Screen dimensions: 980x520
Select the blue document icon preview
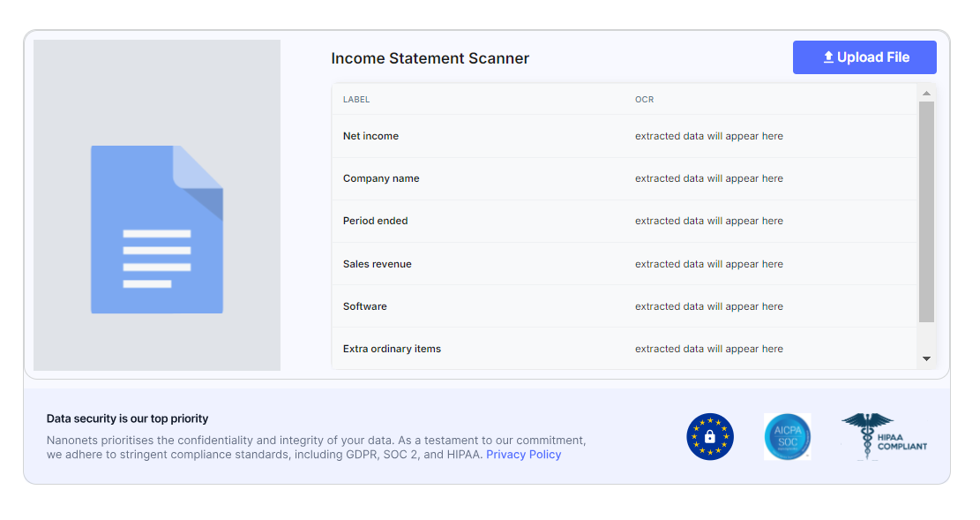pyautogui.click(x=156, y=230)
